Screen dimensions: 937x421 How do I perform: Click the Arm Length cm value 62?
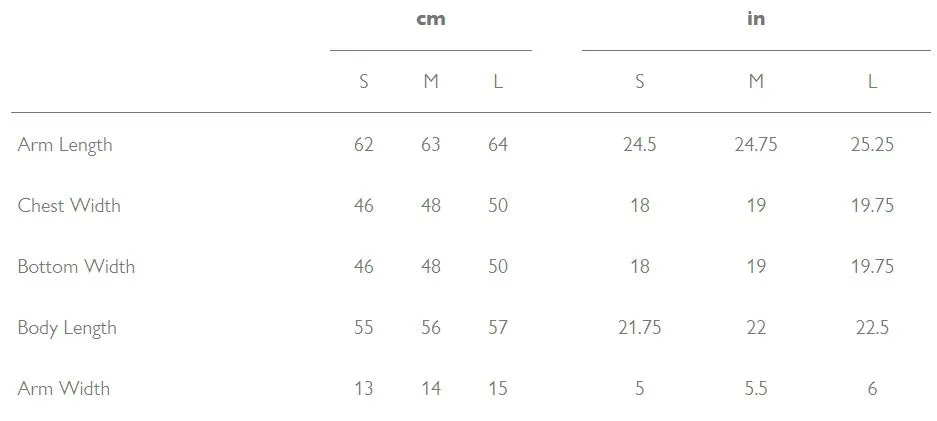(x=364, y=145)
